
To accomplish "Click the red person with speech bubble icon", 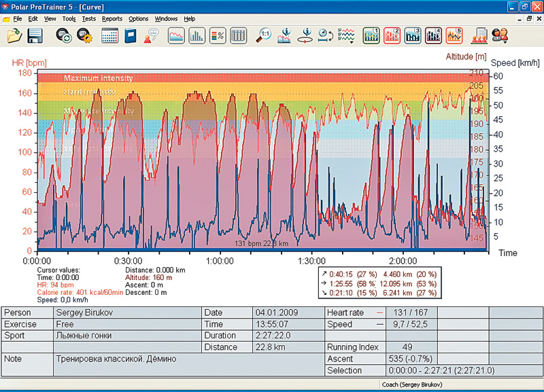I will point(151,36).
